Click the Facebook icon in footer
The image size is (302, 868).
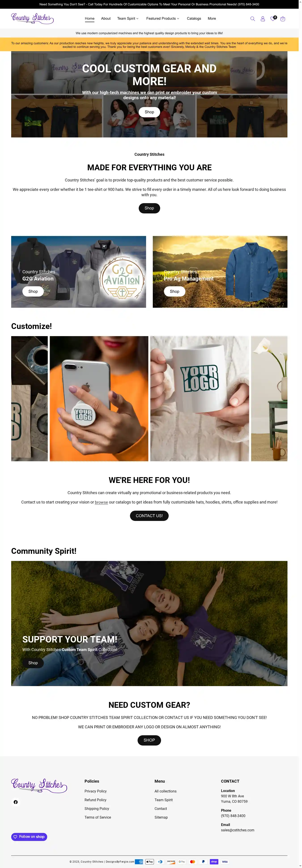click(15, 802)
